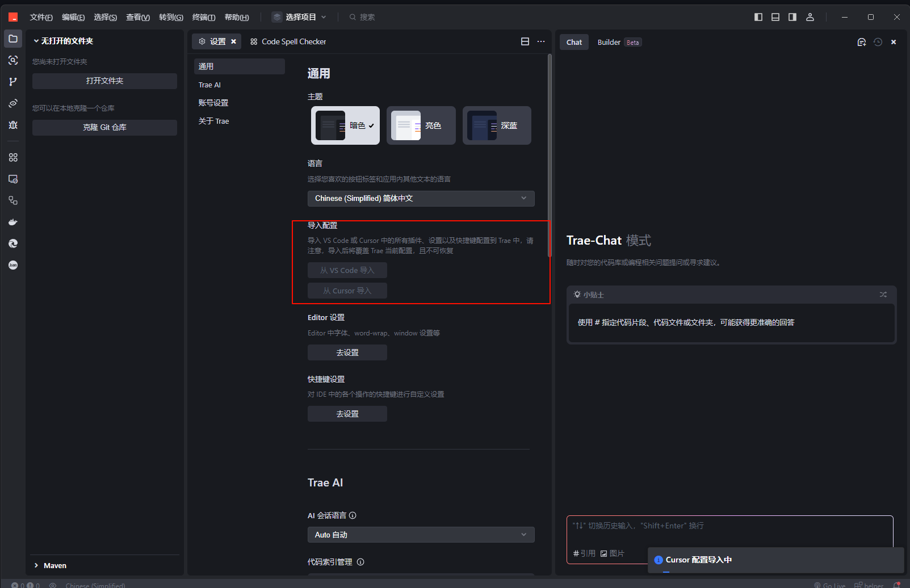
Task: Click the #引用 reference option in chat input
Action: 584,553
